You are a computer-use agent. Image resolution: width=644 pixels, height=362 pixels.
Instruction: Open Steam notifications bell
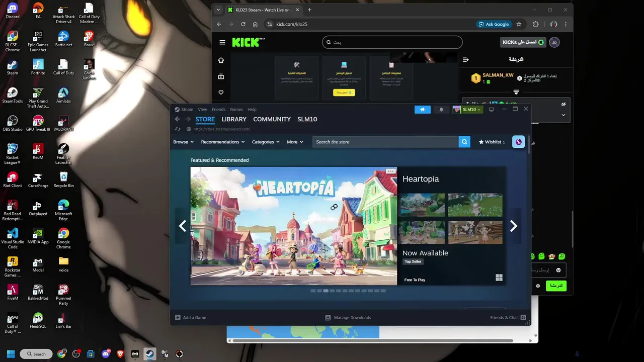(x=441, y=110)
